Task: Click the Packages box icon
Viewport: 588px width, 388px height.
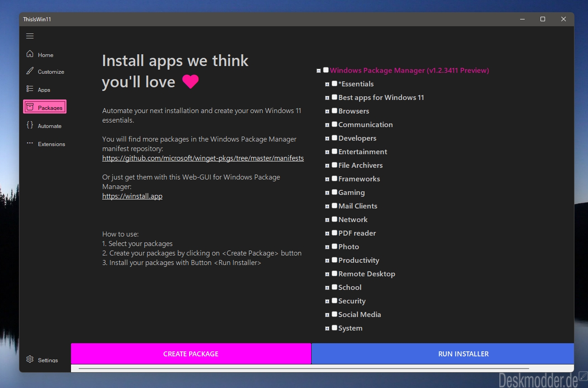Action: pos(30,107)
